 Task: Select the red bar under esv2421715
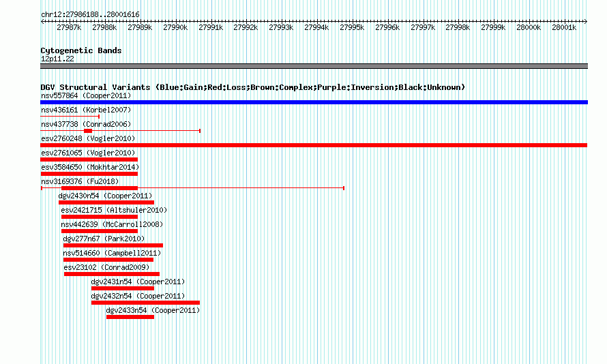pyautogui.click(x=100, y=217)
